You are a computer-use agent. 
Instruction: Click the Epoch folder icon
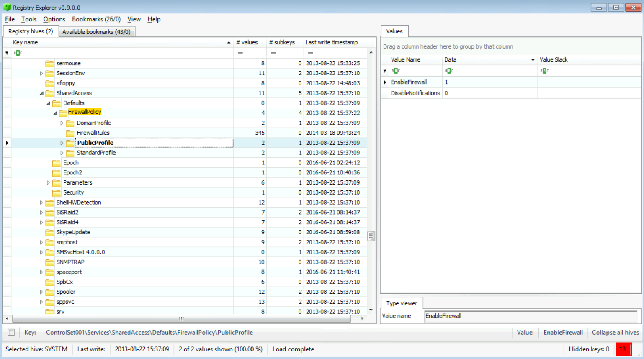pos(56,163)
